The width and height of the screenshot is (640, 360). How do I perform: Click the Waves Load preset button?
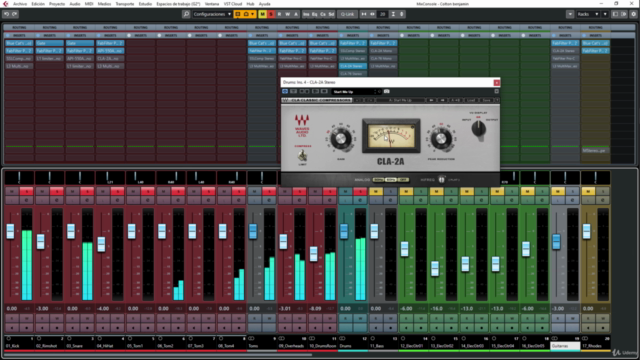pos(471,100)
